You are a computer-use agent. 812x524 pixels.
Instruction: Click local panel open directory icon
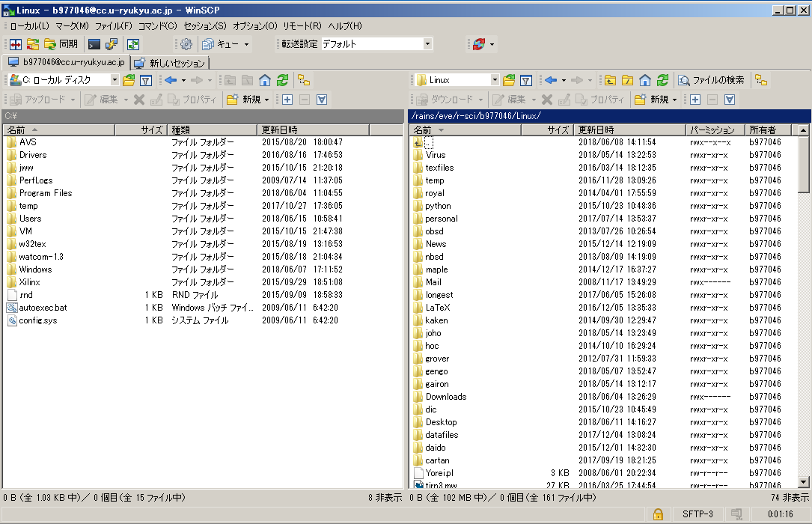point(129,80)
